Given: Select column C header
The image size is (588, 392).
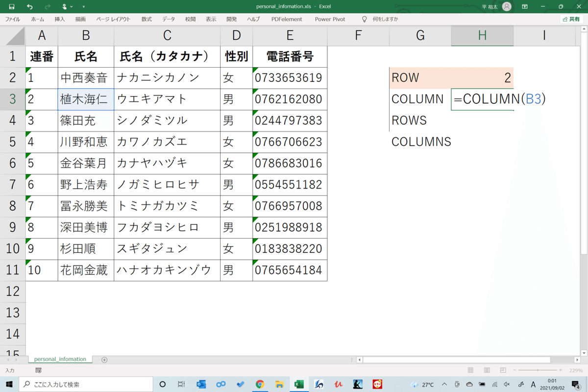Looking at the screenshot, I should click(167, 35).
